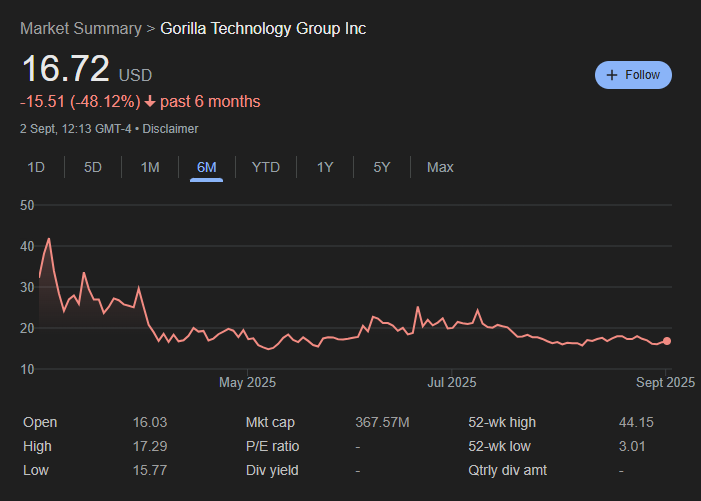The image size is (701, 501).
Task: Click the Sept 2025 axis label
Action: click(665, 383)
